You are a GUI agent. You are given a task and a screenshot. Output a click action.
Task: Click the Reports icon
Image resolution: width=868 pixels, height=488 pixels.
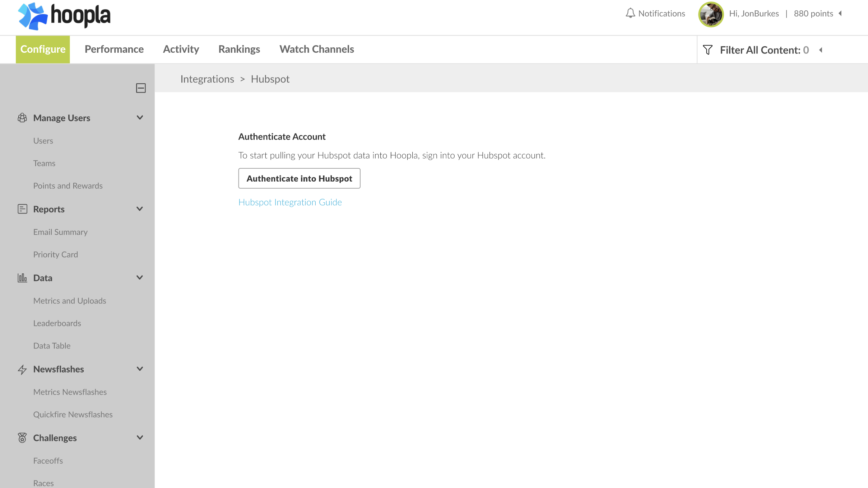[x=22, y=208]
